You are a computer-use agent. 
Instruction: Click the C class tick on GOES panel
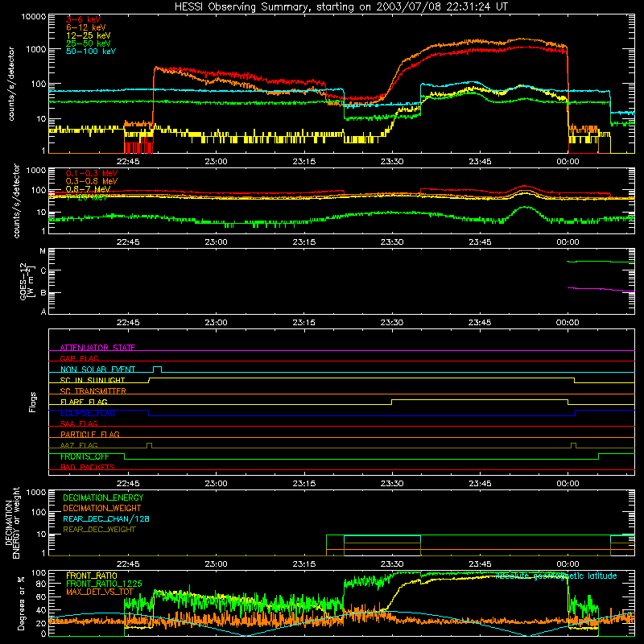(x=43, y=270)
